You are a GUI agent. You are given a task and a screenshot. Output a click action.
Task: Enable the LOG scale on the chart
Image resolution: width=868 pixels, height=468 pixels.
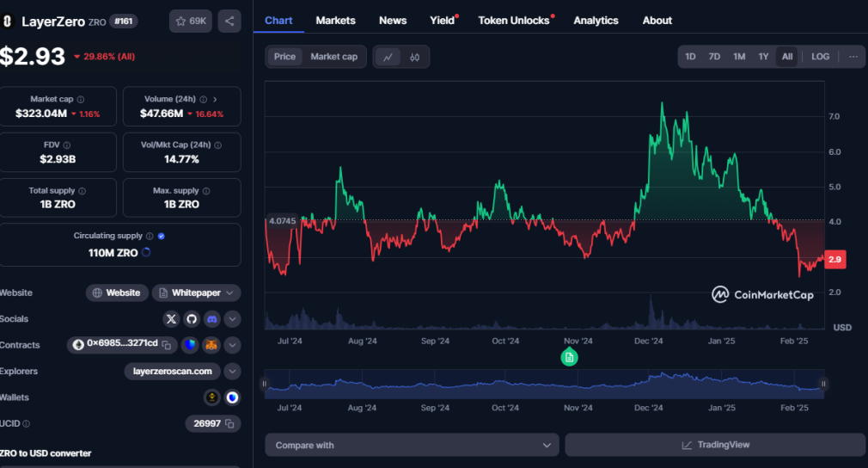(820, 57)
